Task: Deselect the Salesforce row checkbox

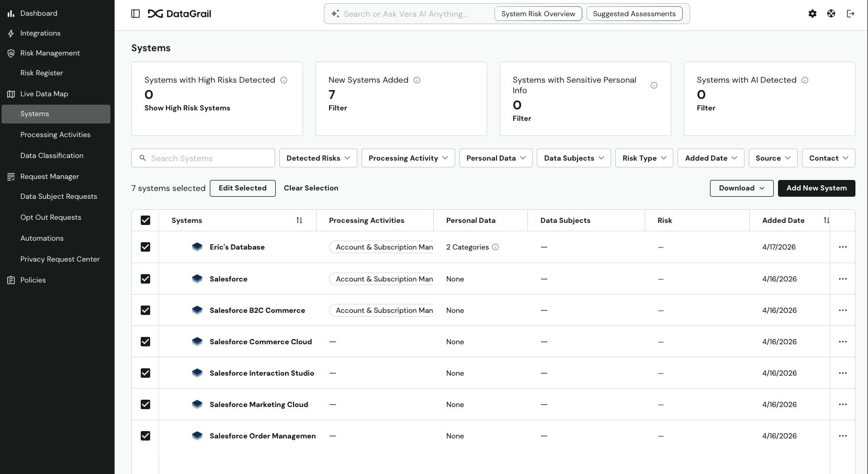Action: [x=145, y=279]
